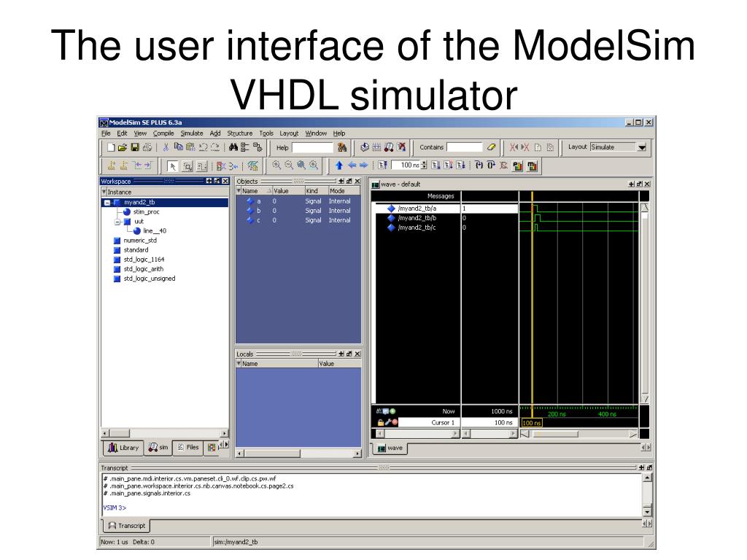Select the wave tab
747x560 pixels.
point(390,448)
